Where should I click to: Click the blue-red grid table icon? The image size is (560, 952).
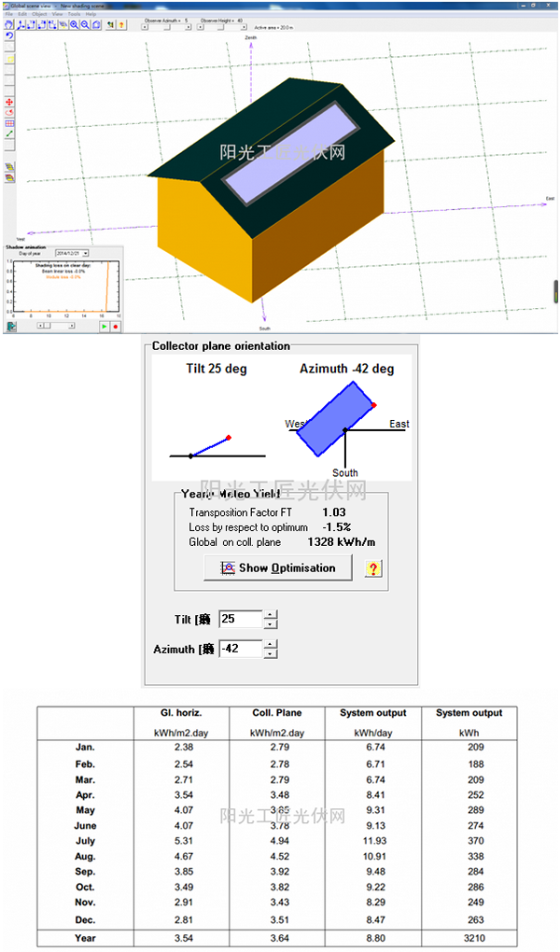(9, 123)
